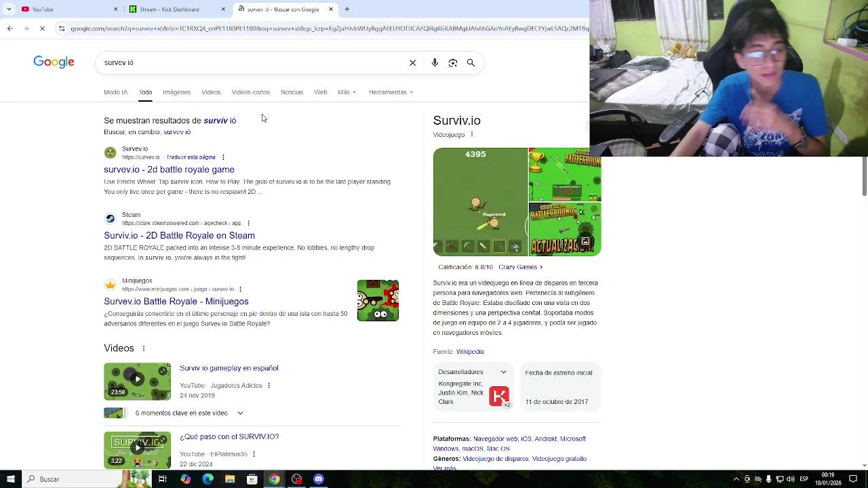Open more options for Steam result
Screen dimensions: 868x488
pos(248,223)
